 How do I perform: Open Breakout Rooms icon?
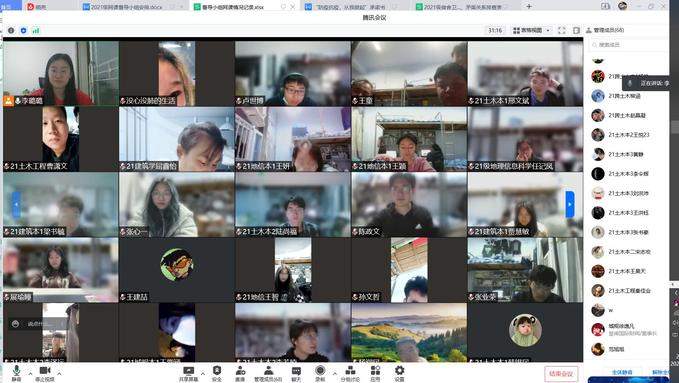pos(350,373)
